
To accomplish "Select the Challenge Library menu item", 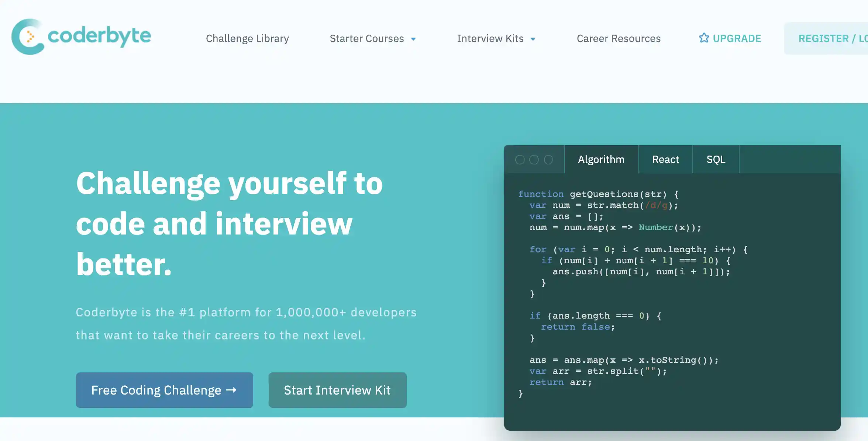I will (248, 38).
